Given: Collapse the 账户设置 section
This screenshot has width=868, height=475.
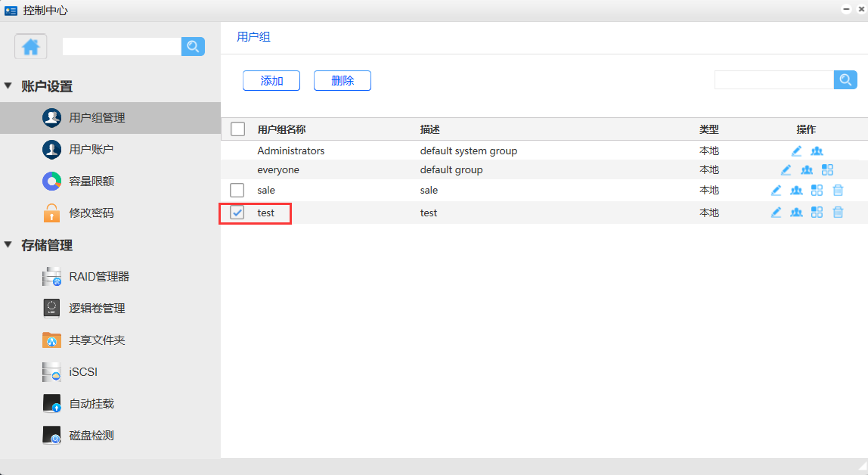Looking at the screenshot, I should [x=8, y=86].
